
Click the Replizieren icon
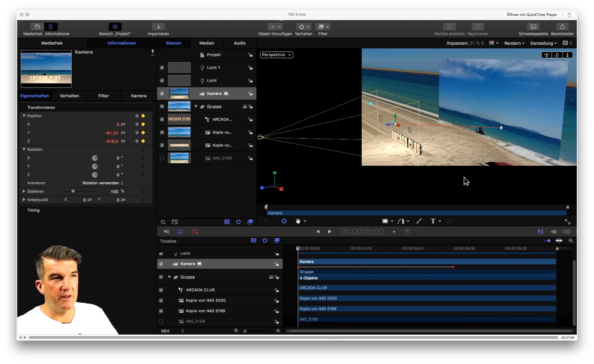point(478,26)
